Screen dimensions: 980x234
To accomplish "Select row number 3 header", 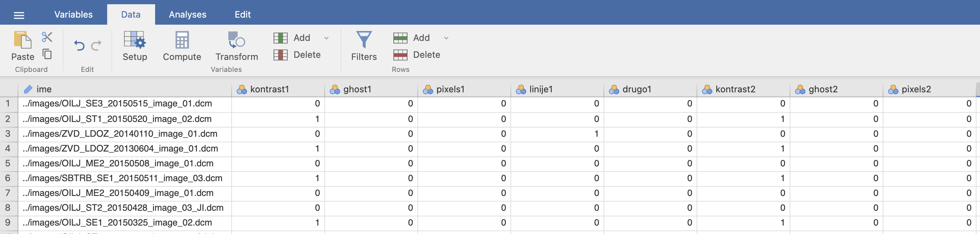I will coord(9,134).
